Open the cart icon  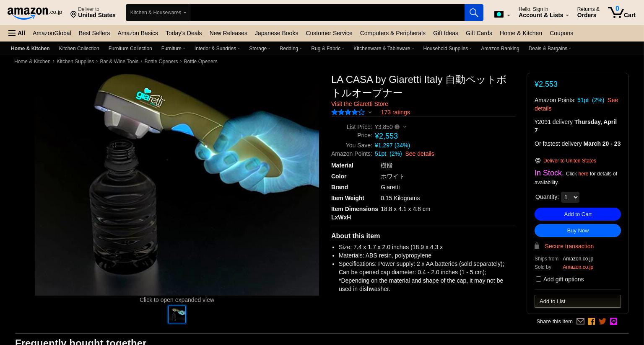click(621, 12)
